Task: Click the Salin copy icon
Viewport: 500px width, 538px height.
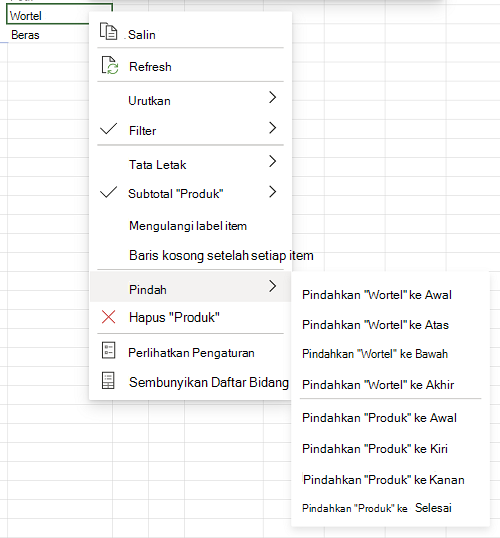Action: click(x=108, y=31)
